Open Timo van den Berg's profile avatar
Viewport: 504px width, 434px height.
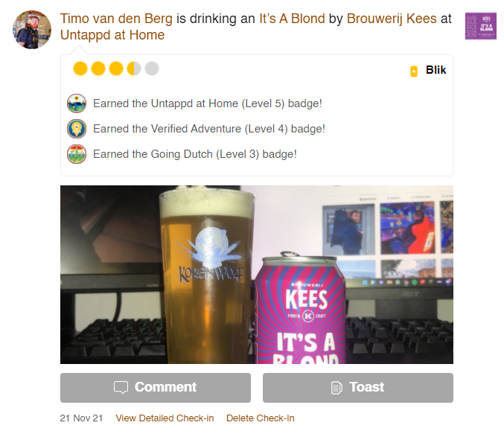click(x=32, y=30)
